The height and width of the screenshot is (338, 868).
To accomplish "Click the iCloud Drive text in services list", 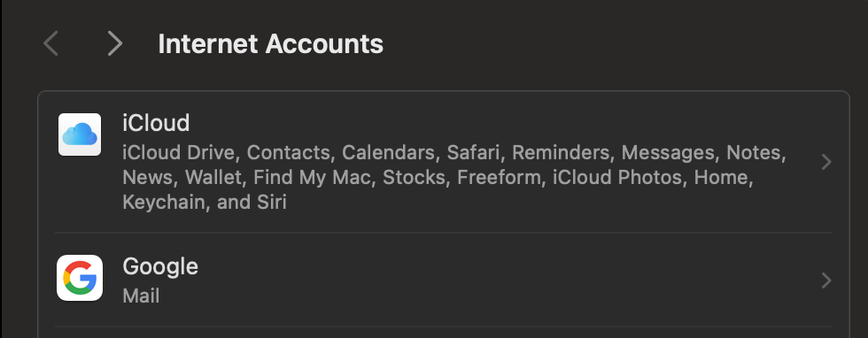I will coord(179,152).
